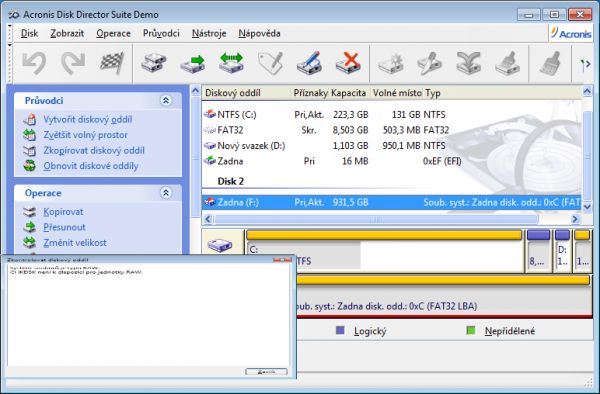The image size is (600, 394).
Task: Click the Změnit velikost link
Action: (75, 243)
